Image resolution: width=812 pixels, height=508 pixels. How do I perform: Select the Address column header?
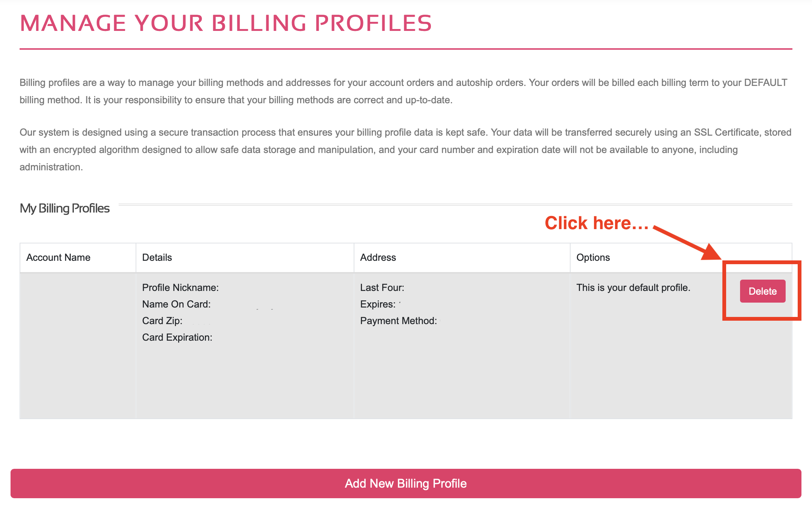[x=378, y=257]
